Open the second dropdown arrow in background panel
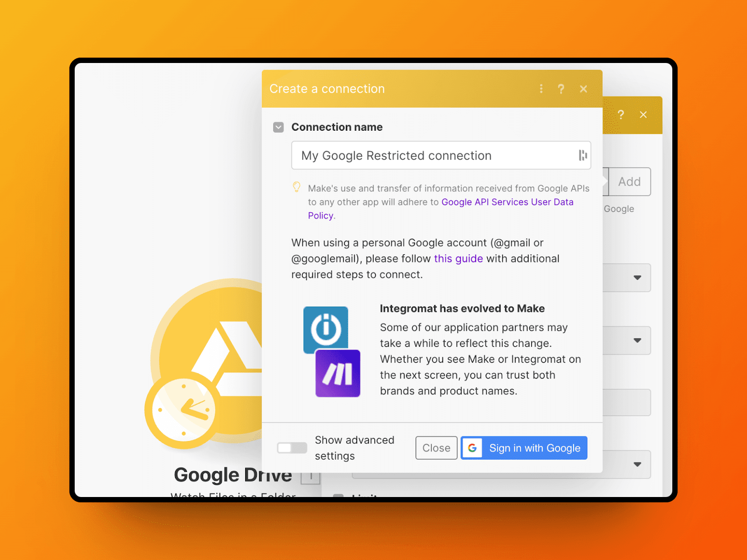The width and height of the screenshot is (747, 560). 637,340
